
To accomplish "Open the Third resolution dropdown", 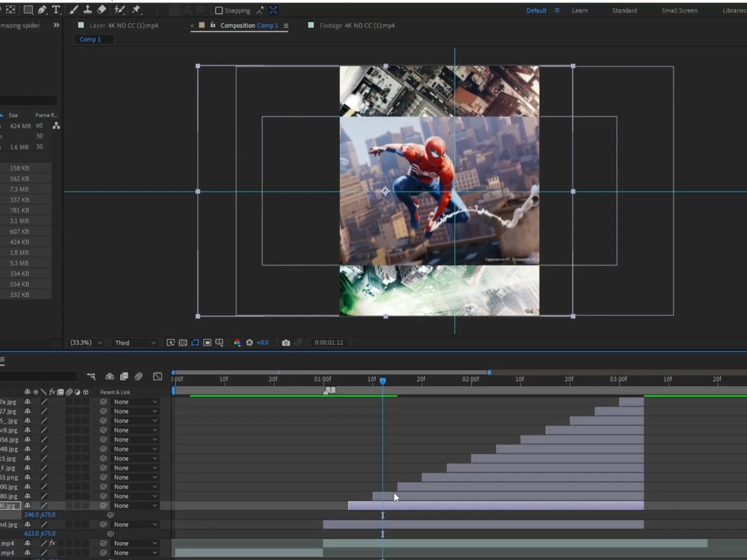I will click(135, 343).
